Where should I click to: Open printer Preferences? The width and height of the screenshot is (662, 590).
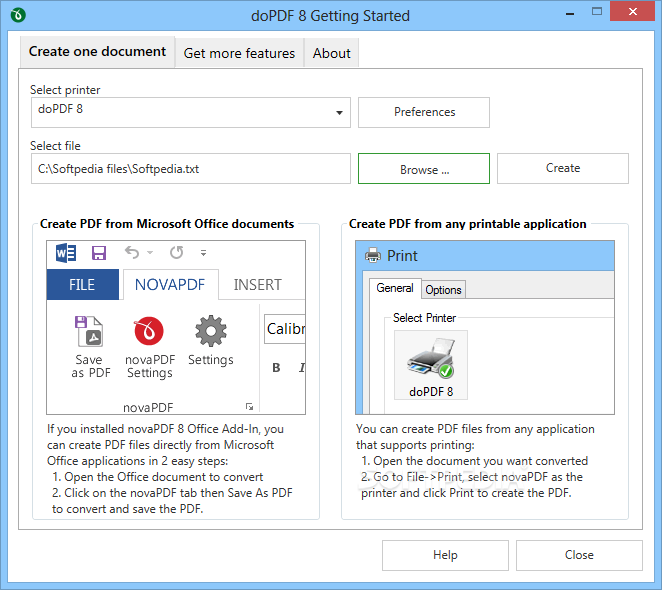[x=424, y=112]
